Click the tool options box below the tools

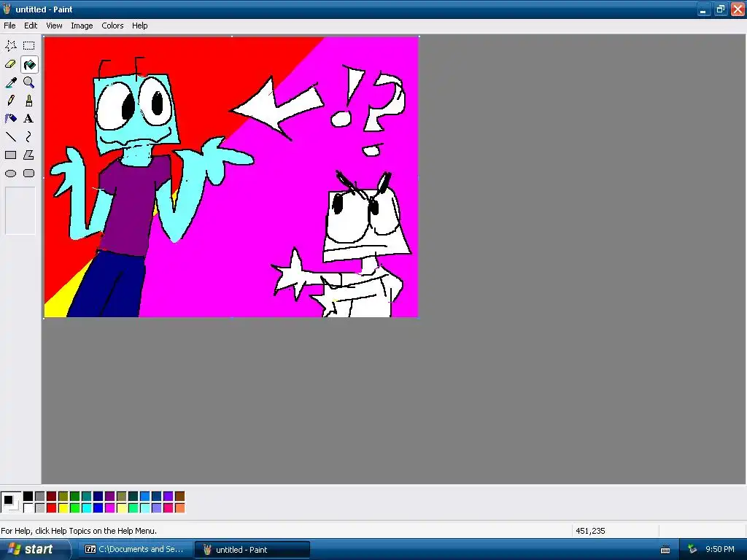pos(20,211)
